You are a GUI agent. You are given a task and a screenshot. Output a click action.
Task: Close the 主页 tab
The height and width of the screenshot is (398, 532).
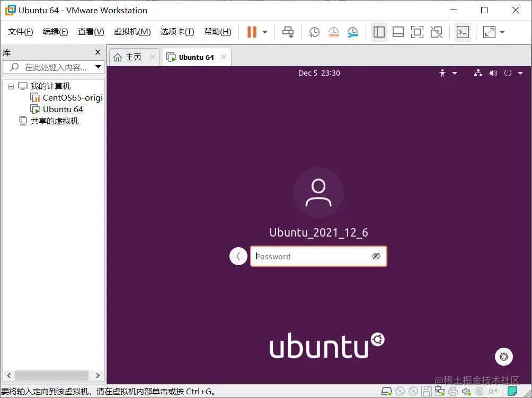point(152,57)
